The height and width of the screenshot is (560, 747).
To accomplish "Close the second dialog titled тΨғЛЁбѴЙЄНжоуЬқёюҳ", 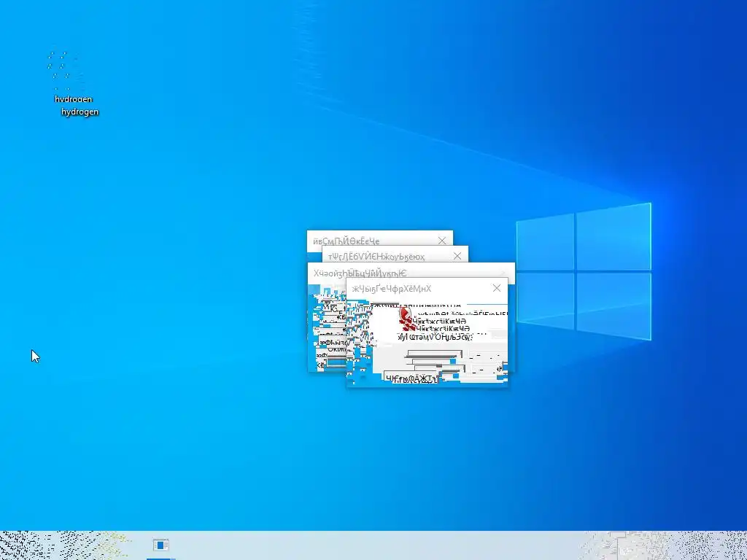I will coord(457,256).
